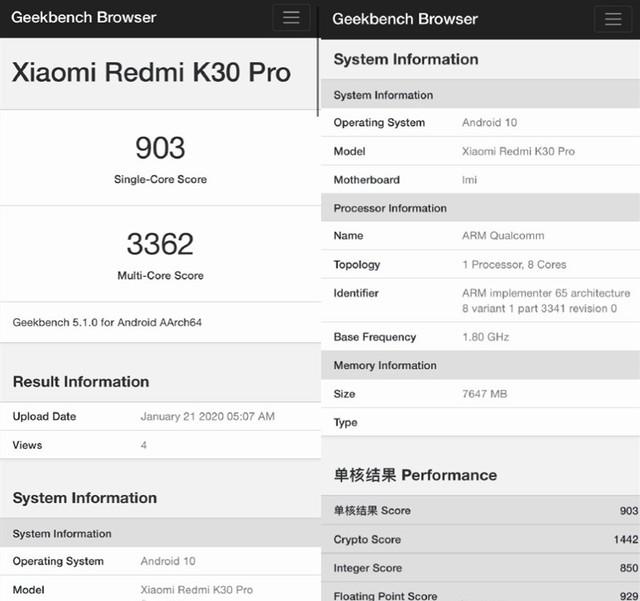Click the Base Frequency label
The height and width of the screenshot is (601, 640).
coord(375,337)
